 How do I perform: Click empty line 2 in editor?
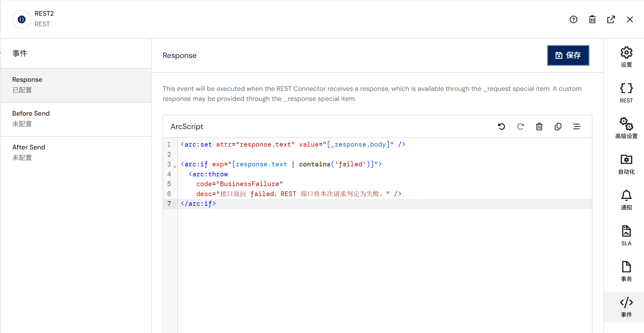click(385, 154)
